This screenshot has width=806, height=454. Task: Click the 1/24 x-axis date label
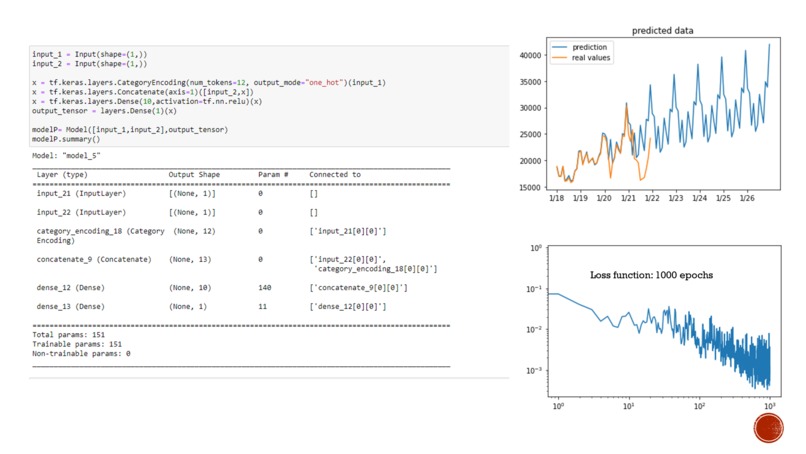(x=700, y=198)
